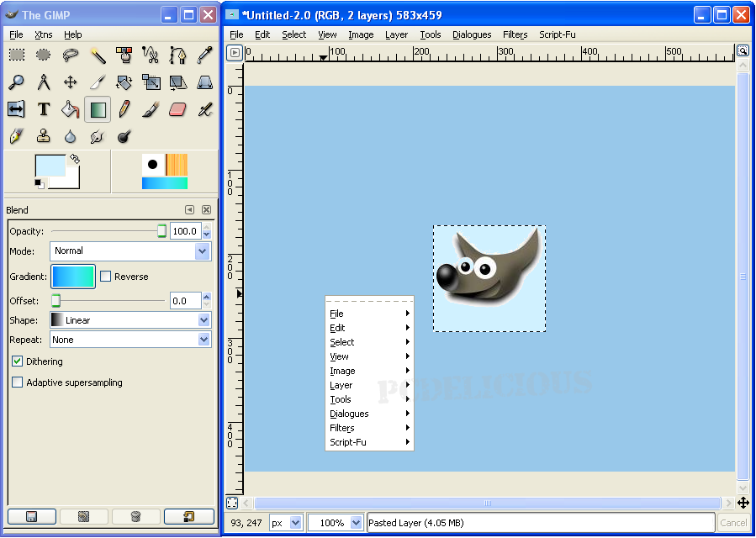Viewport: 756px width, 538px height.
Task: Choose Tools entry in context menu
Action: [369, 399]
